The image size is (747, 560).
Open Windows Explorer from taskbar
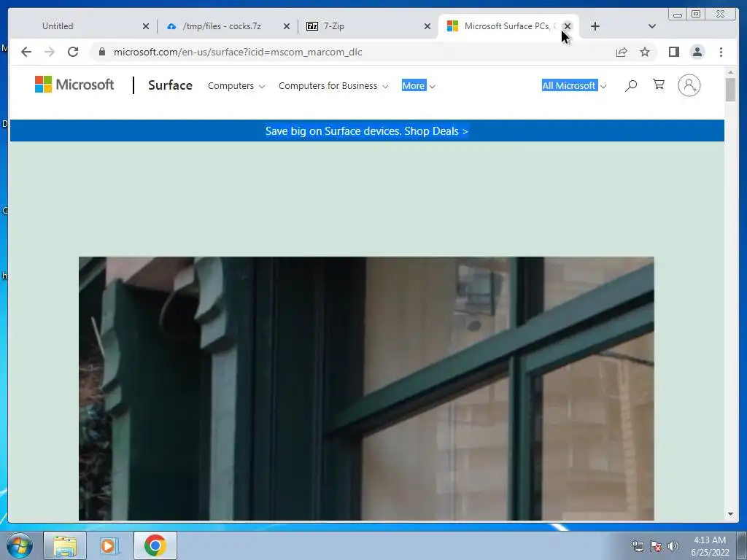(65, 545)
